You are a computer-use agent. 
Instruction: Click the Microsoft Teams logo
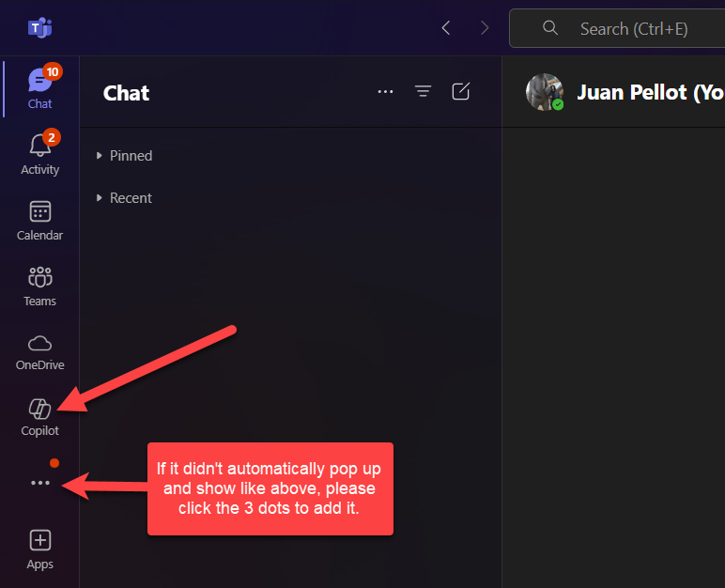click(x=39, y=28)
